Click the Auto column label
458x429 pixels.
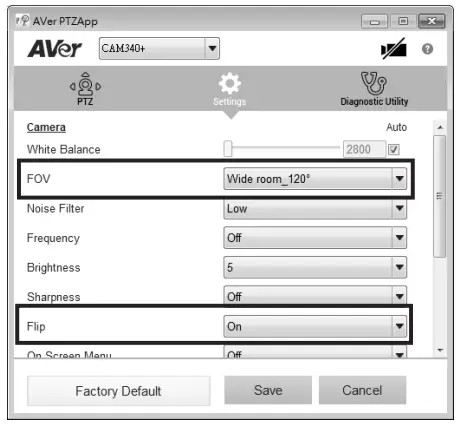396,127
